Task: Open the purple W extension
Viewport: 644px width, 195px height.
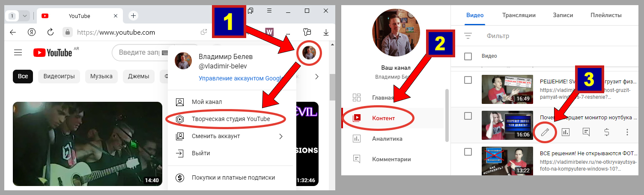Action: pos(269,32)
